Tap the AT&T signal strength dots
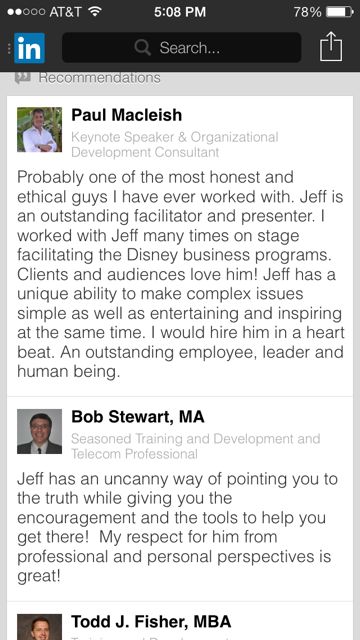This screenshot has height=640, width=360. point(26,12)
